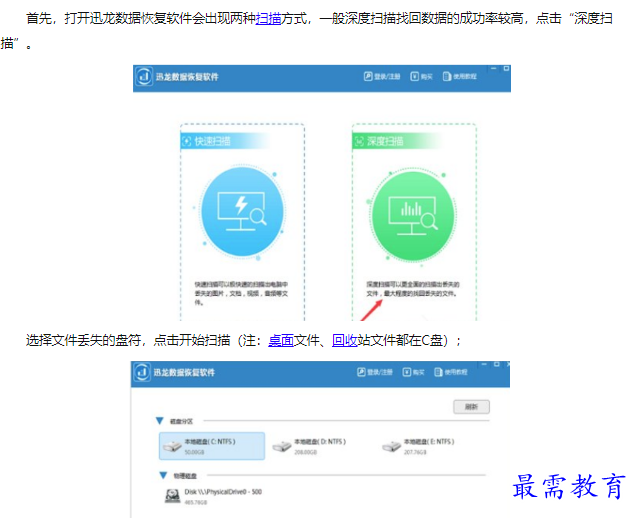Select local disk C: NTFS
This screenshot has height=518, width=634.
pyautogui.click(x=212, y=446)
